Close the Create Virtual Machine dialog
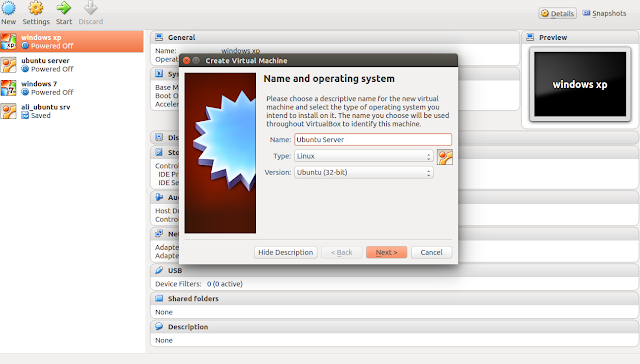Viewport: 640px width, 364px height. point(187,60)
